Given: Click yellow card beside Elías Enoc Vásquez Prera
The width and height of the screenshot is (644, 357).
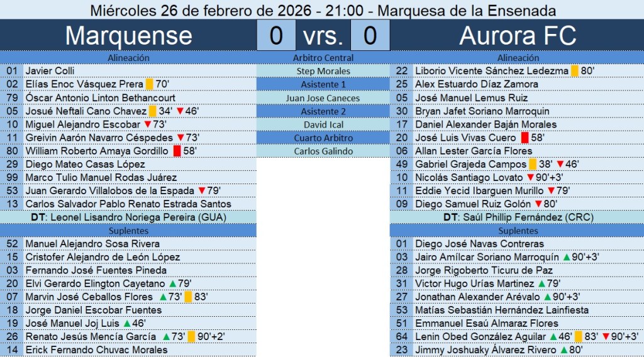Looking at the screenshot, I should (x=150, y=84).
